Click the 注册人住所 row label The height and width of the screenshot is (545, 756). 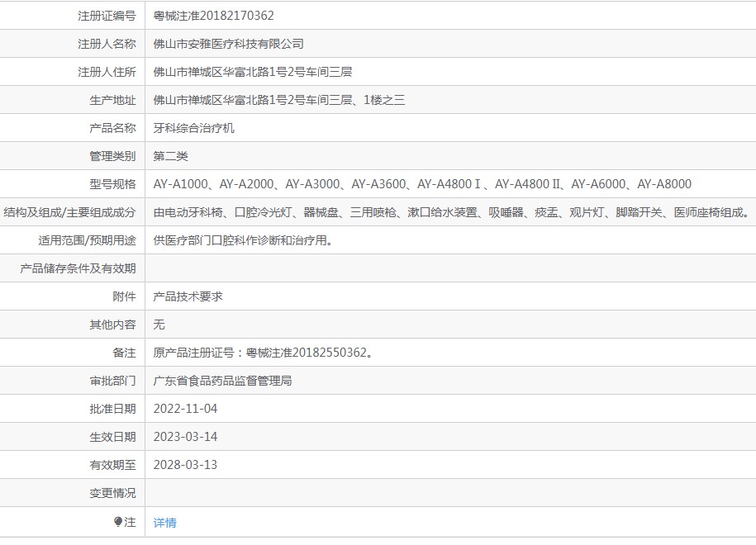coord(107,72)
